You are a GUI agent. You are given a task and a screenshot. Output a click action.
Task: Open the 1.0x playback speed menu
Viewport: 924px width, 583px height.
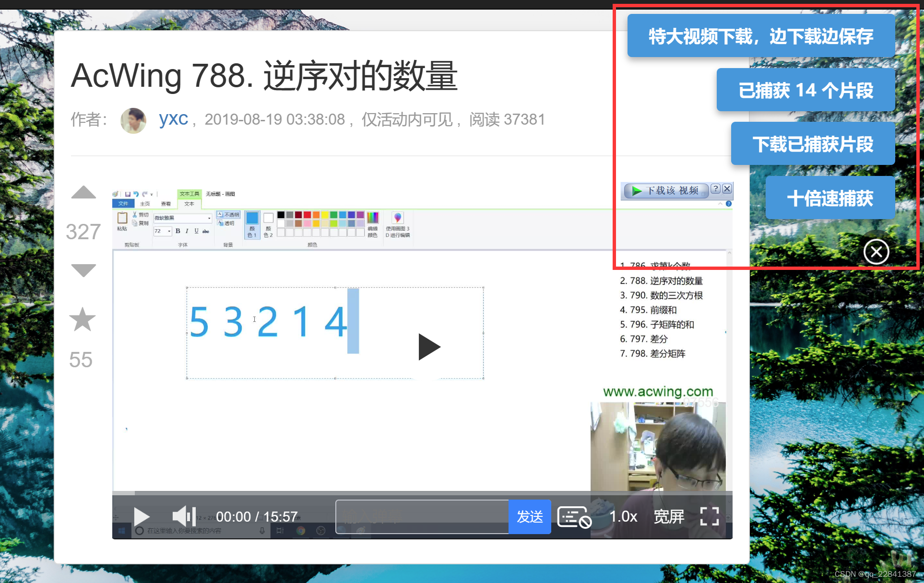[x=623, y=516]
